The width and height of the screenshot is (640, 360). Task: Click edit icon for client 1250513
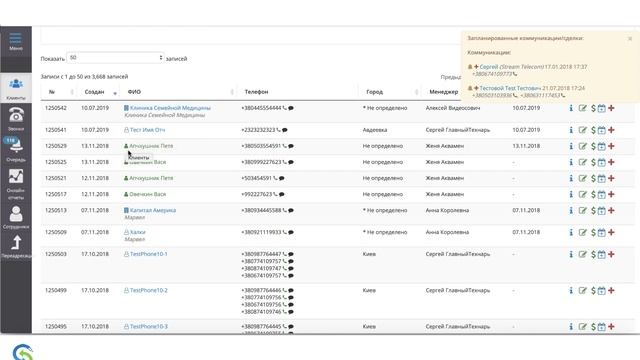pyautogui.click(x=582, y=211)
